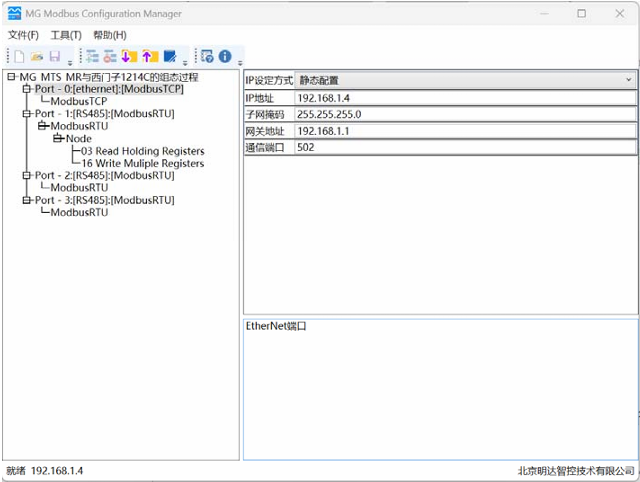Select 16 Write Muliple Registers item
This screenshot has width=640, height=482.
(x=142, y=163)
